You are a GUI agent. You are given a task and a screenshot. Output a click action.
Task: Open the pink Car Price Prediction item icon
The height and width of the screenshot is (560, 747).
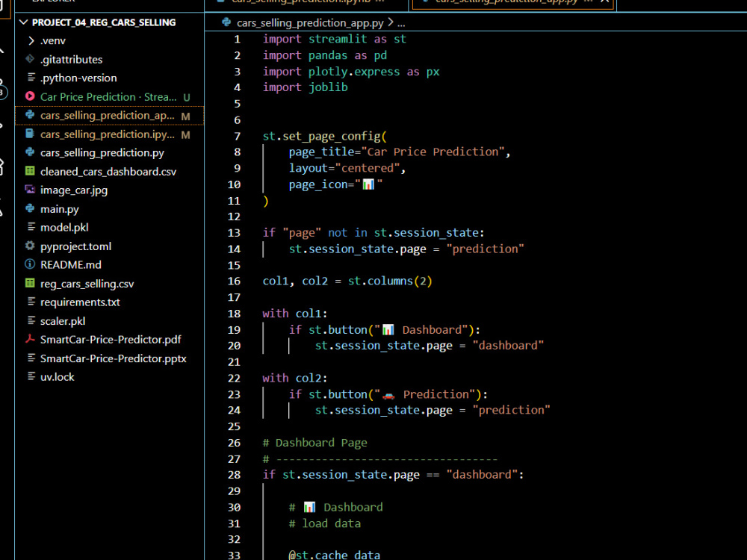coord(30,96)
